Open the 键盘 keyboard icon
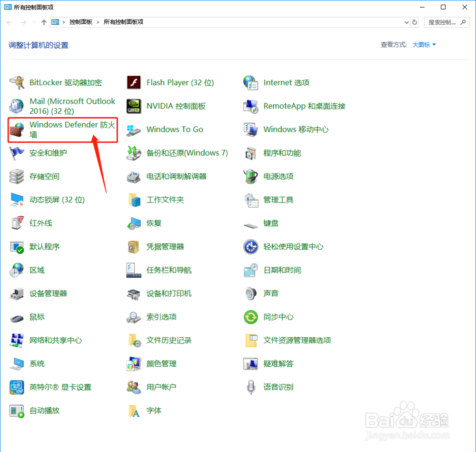Viewport: 476px width, 452px height. pos(250,225)
